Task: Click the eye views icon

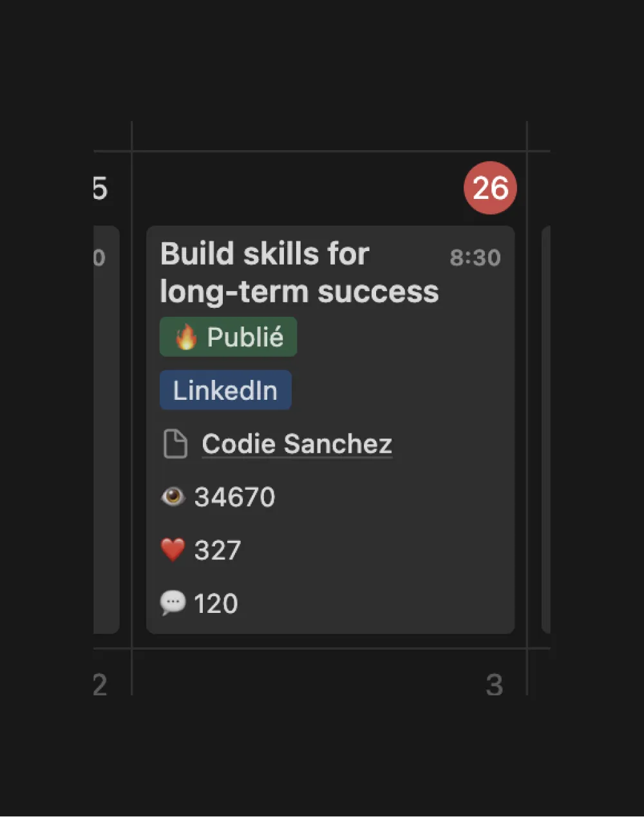Action: point(173,496)
